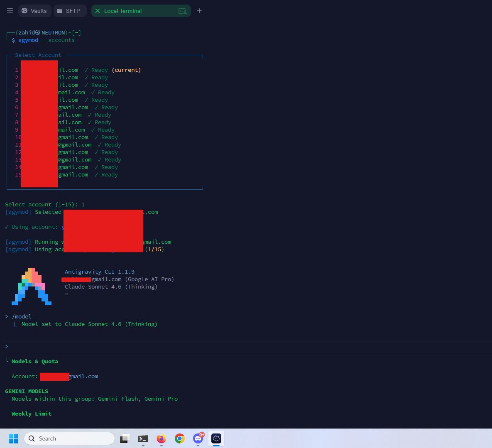Open the terminal app in taskbar
The image size is (492, 448).
(x=143, y=438)
